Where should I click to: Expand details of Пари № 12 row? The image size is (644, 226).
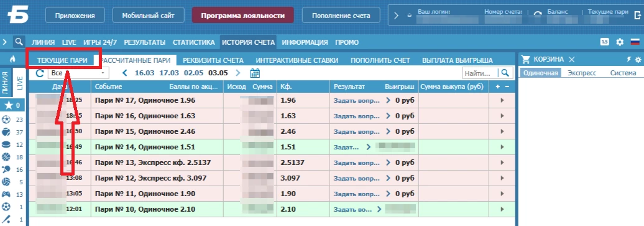(502, 178)
